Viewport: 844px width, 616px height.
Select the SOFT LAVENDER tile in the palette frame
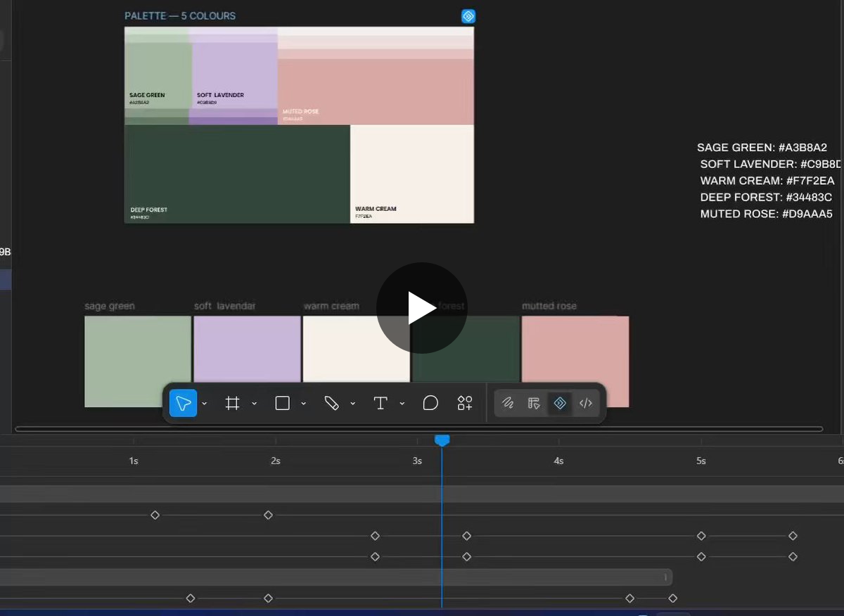(235, 76)
